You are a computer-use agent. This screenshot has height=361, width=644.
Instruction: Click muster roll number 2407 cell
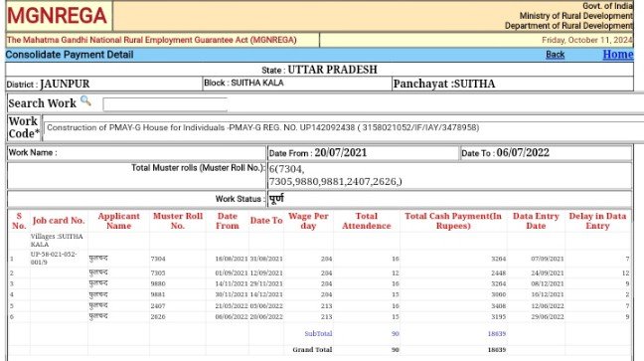(x=158, y=306)
